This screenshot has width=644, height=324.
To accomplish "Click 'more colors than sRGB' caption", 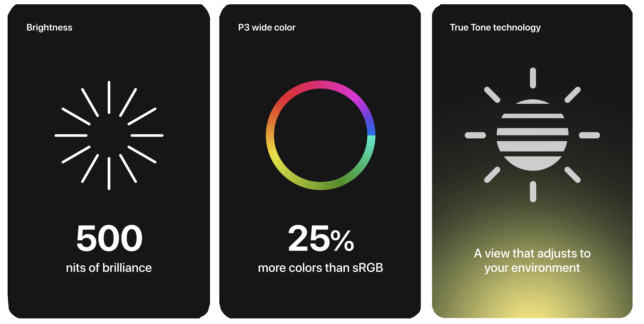I will click(320, 268).
